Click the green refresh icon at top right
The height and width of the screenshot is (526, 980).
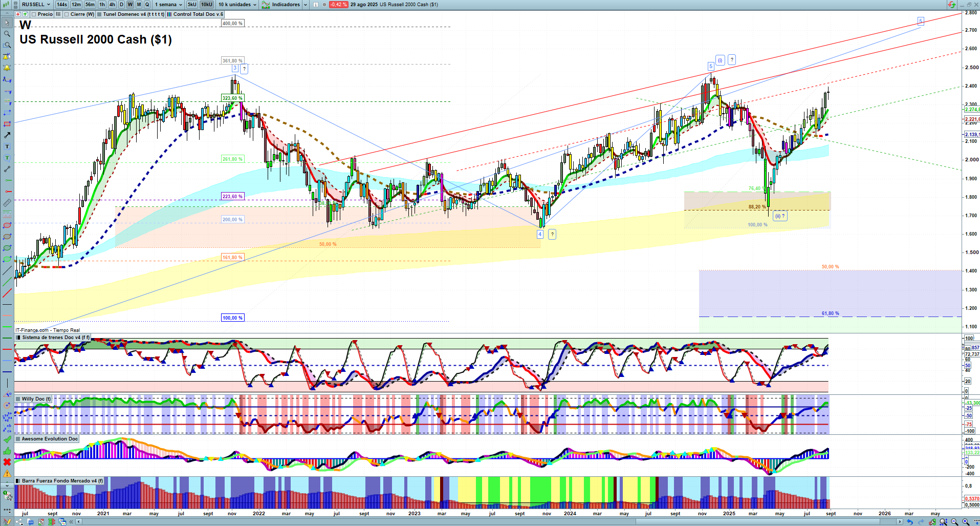(x=951, y=5)
